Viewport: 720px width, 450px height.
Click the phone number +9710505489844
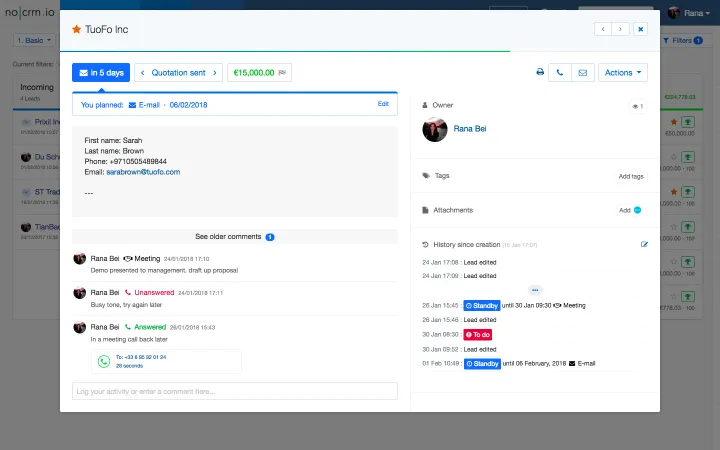click(x=138, y=161)
